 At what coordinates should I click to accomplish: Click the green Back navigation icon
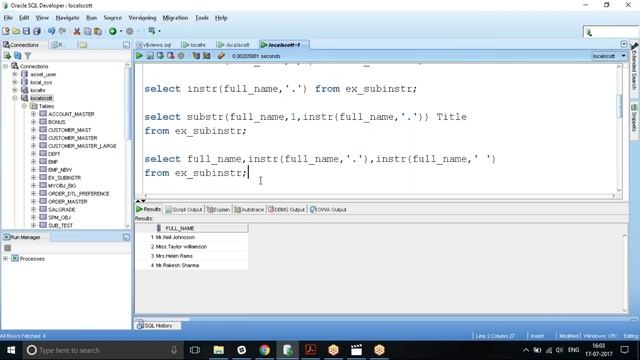[x=112, y=31]
